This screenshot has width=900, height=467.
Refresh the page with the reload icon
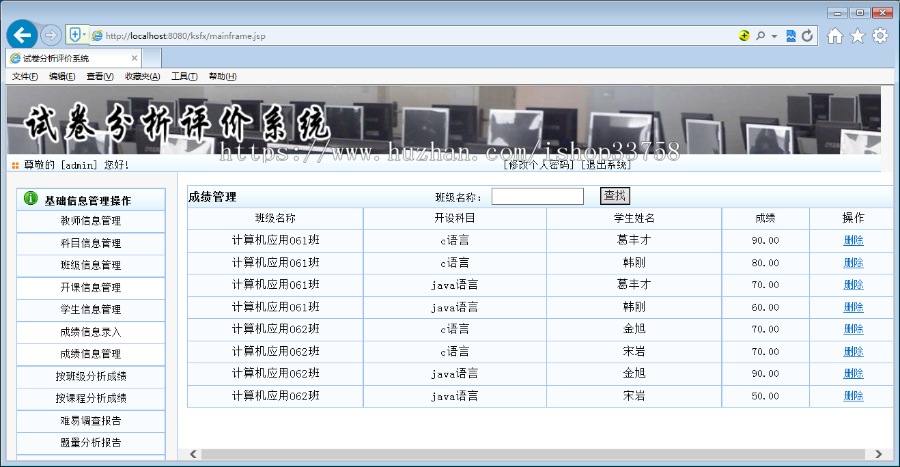[x=808, y=36]
